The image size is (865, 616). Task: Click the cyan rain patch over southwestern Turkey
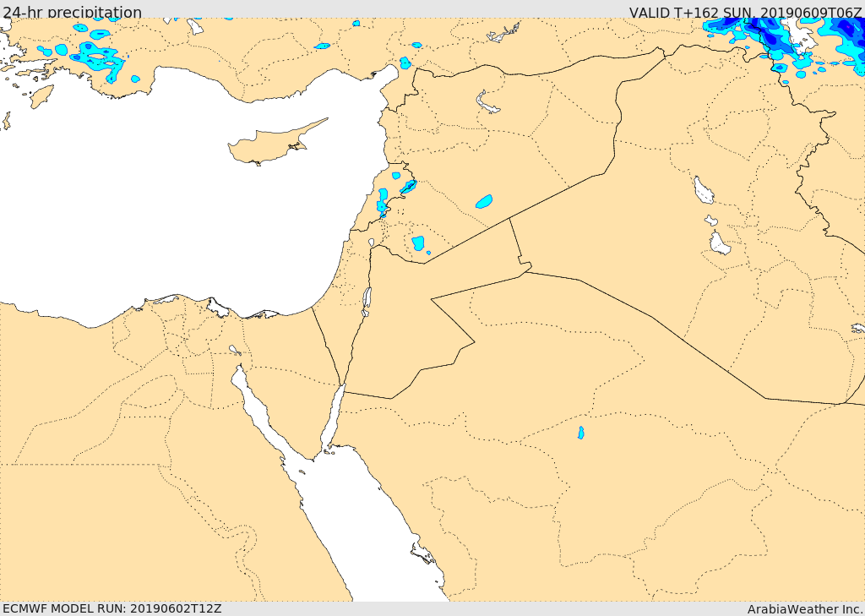pyautogui.click(x=100, y=57)
